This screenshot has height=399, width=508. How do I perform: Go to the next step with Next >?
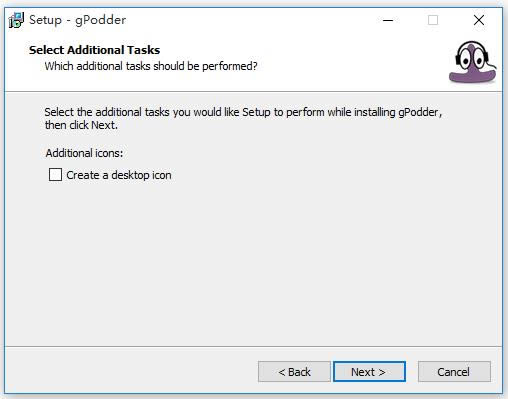(x=369, y=372)
